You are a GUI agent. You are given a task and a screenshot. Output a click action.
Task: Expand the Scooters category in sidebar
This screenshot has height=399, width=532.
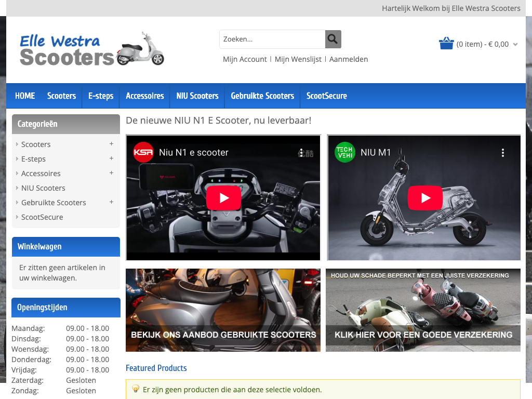(x=111, y=144)
